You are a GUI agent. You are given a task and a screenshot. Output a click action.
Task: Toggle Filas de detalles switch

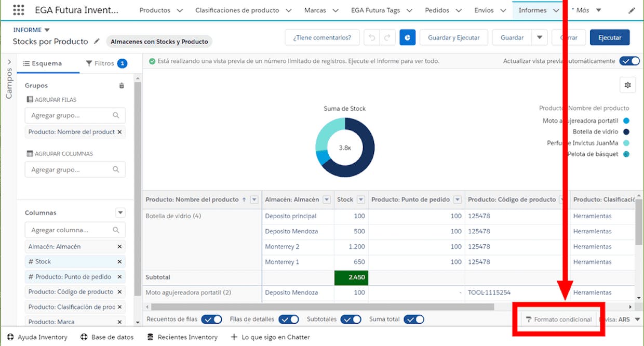[x=289, y=319]
